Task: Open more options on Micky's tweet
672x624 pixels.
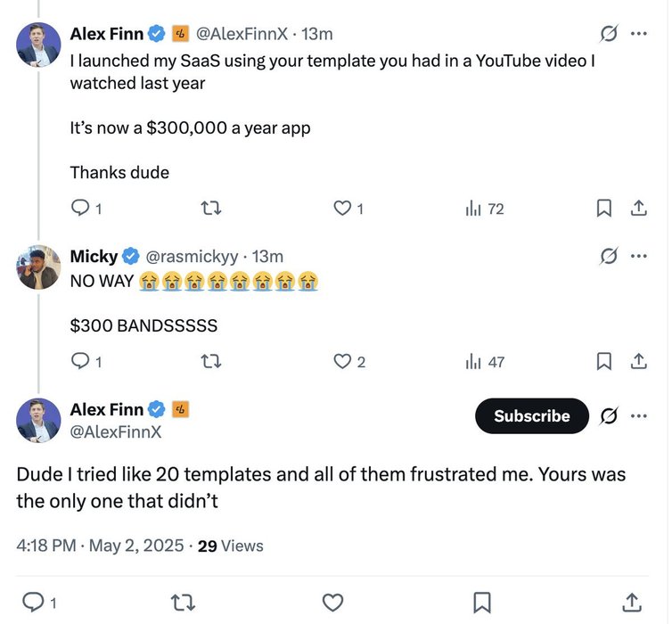Action: 638,257
